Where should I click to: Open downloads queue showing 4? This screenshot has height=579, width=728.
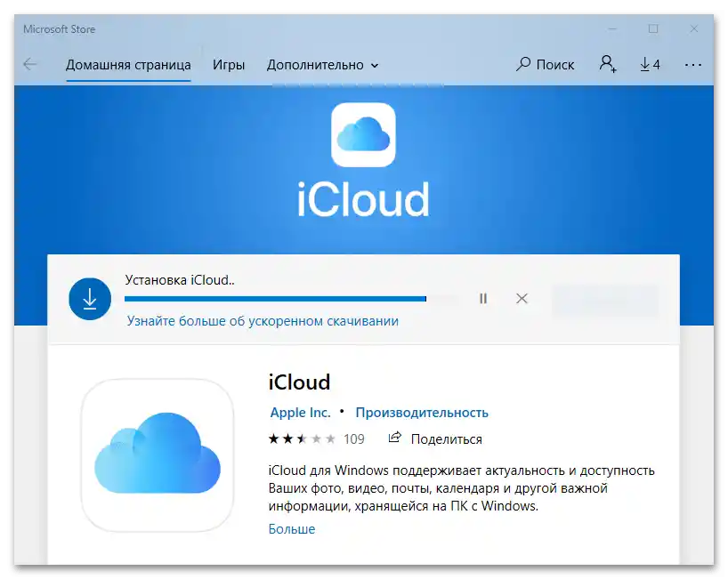coord(650,64)
